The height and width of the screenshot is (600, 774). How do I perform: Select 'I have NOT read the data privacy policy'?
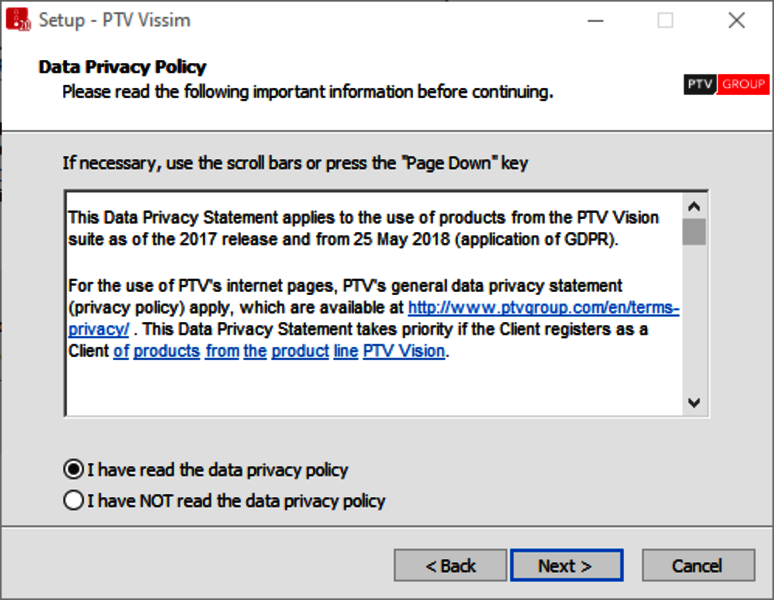(x=74, y=500)
